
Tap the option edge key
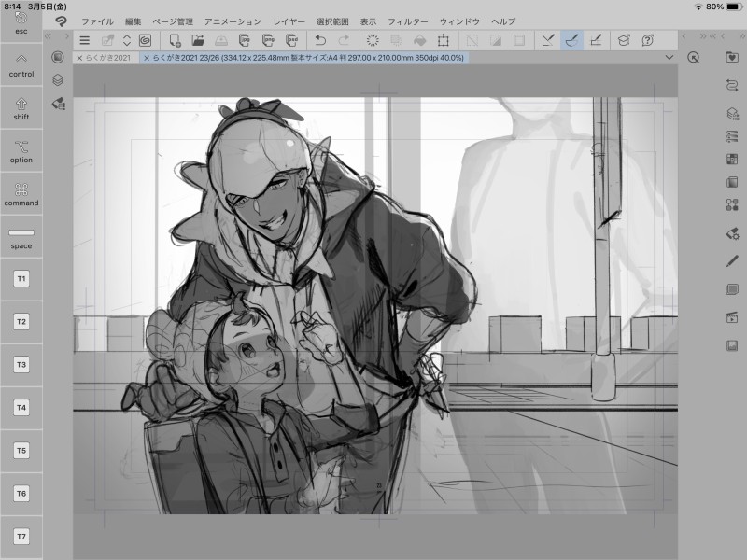pyautogui.click(x=21, y=151)
